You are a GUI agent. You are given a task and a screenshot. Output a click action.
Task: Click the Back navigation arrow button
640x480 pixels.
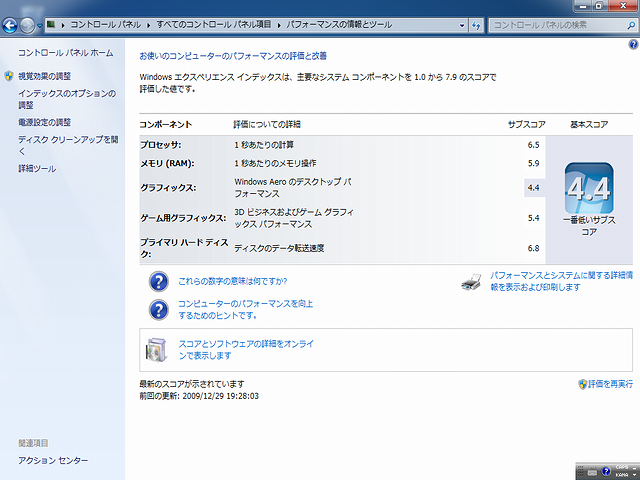[x=10, y=25]
